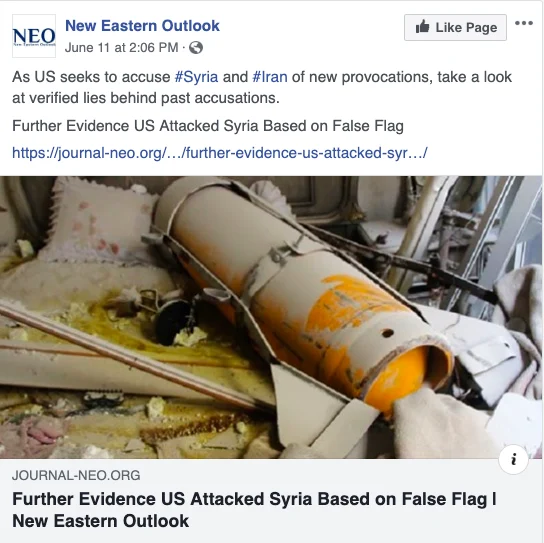Screen dimensions: 544x543
Task: Click the New Eastern Outlook text in the card title
Action: coord(101,521)
